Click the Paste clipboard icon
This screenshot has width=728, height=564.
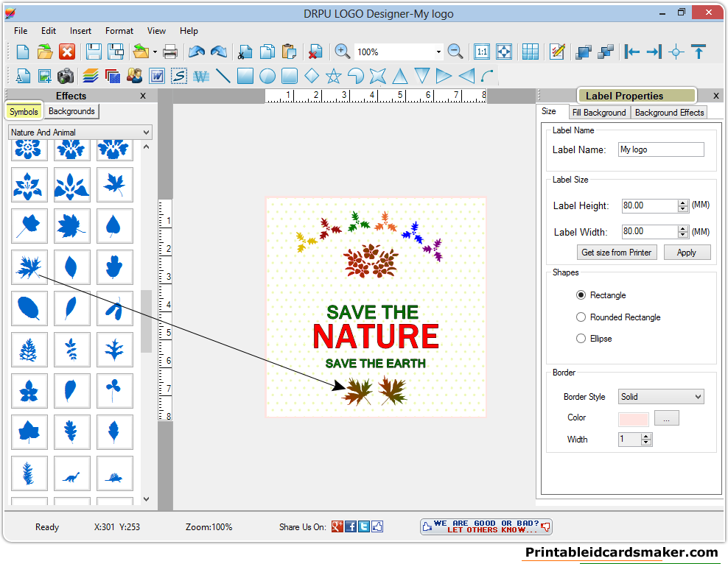[290, 52]
